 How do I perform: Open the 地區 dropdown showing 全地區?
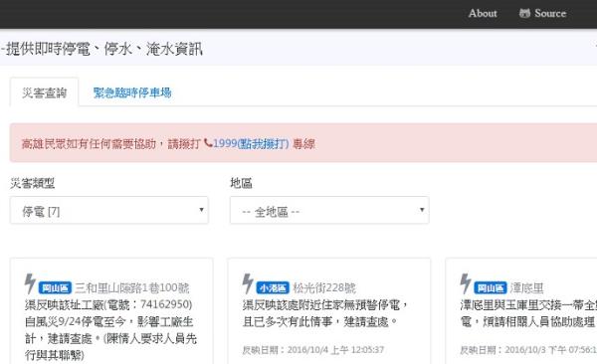pyautogui.click(x=329, y=211)
